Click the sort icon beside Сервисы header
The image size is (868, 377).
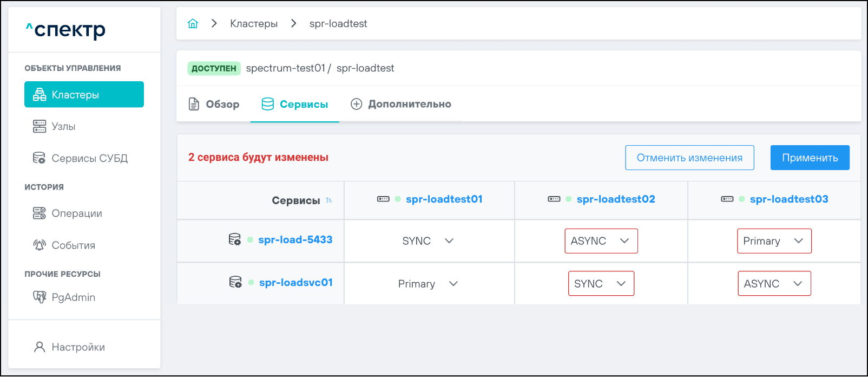tap(329, 200)
